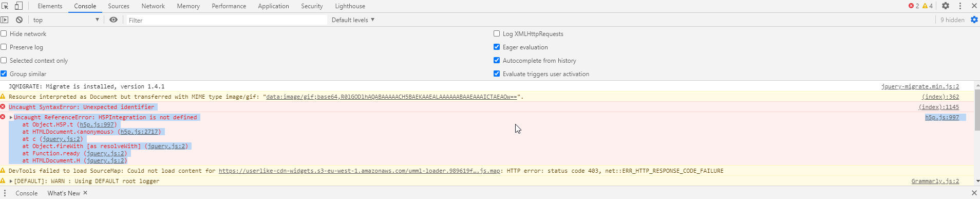Close the What's New drawer tab

click(x=85, y=193)
